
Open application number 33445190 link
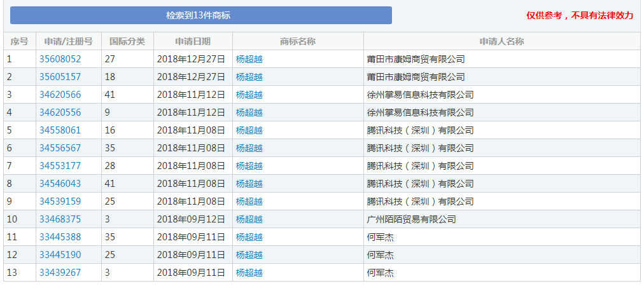[x=60, y=255]
